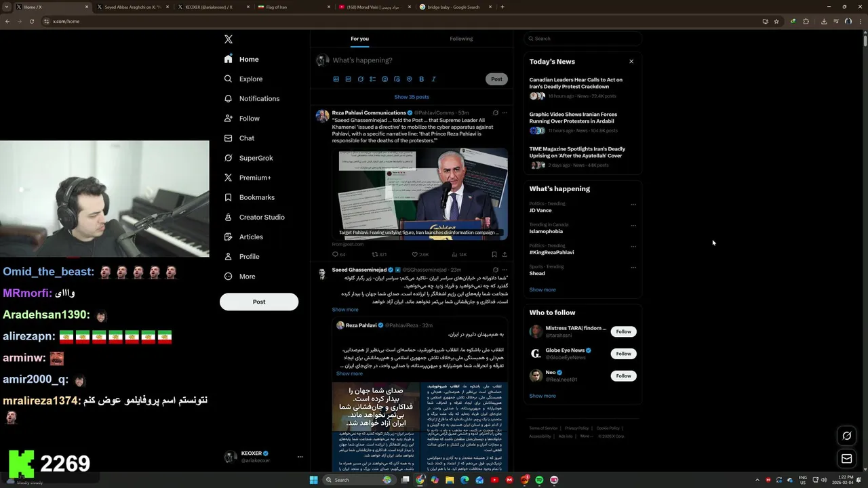Open the jpost.com article image card
The height and width of the screenshot is (488, 868).
pos(420,194)
